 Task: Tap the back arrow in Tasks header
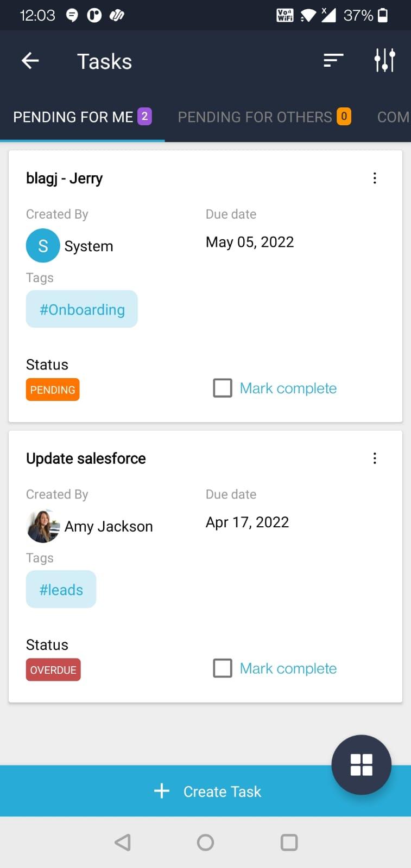point(30,61)
